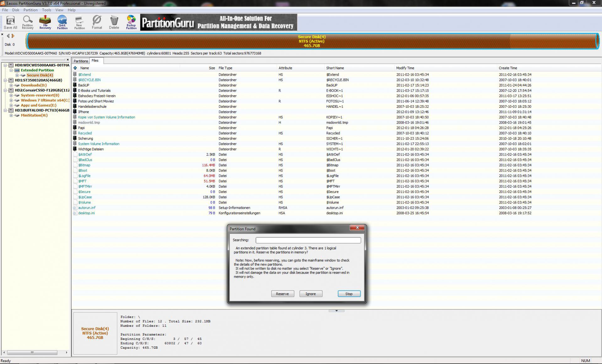The image size is (602, 364).
Task: Go to next disk with right arrow
Action: point(13,36)
